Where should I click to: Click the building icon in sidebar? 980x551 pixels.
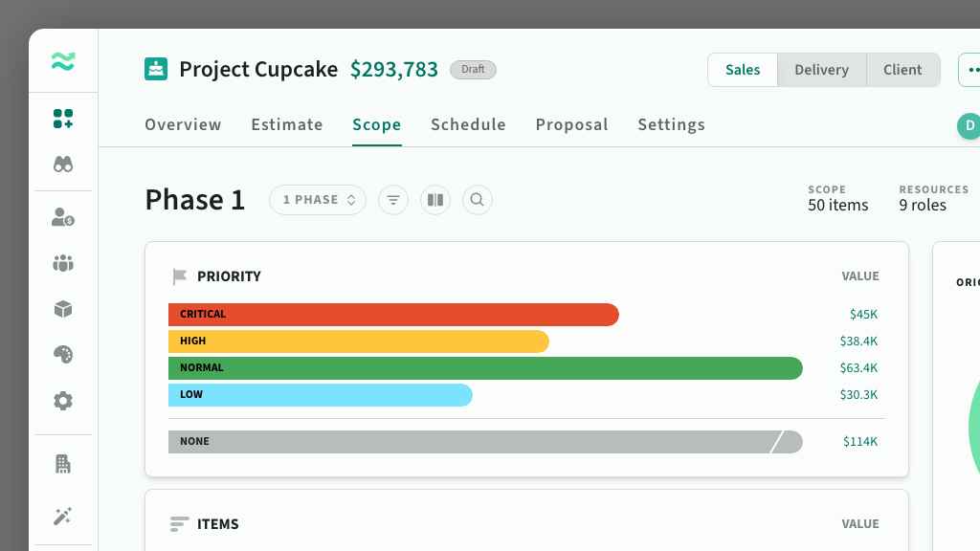[63, 464]
